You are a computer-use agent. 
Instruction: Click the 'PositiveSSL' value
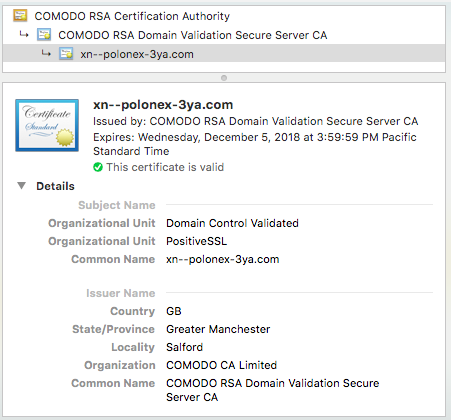(197, 241)
